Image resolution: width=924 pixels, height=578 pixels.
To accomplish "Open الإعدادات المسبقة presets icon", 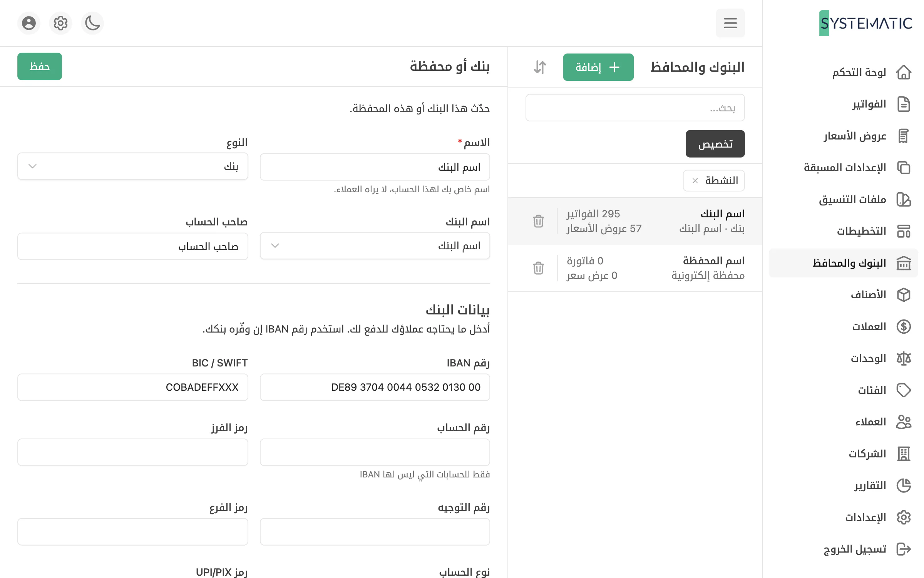I will coord(903,168).
